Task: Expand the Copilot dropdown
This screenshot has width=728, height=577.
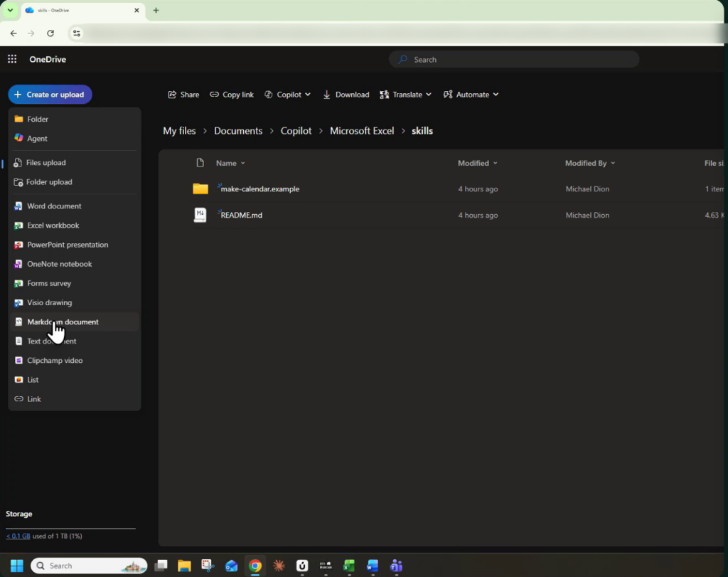Action: tap(287, 95)
